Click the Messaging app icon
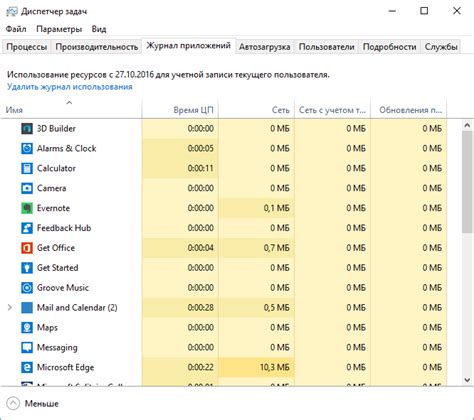Viewport: 474px width, 420px height. pos(27,347)
